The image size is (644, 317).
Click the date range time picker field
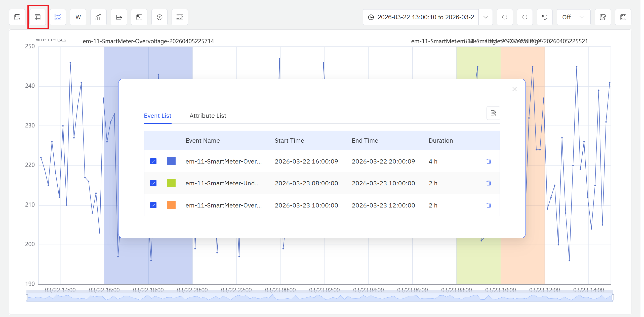421,17
